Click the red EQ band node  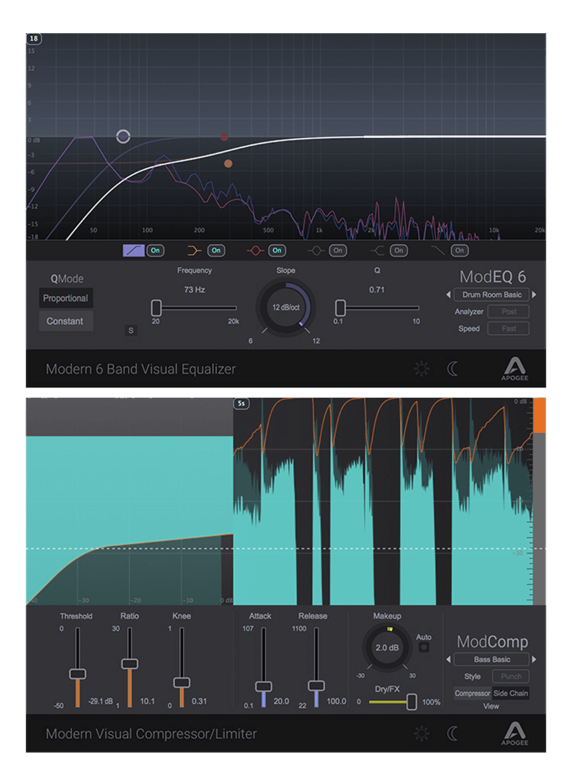[224, 137]
